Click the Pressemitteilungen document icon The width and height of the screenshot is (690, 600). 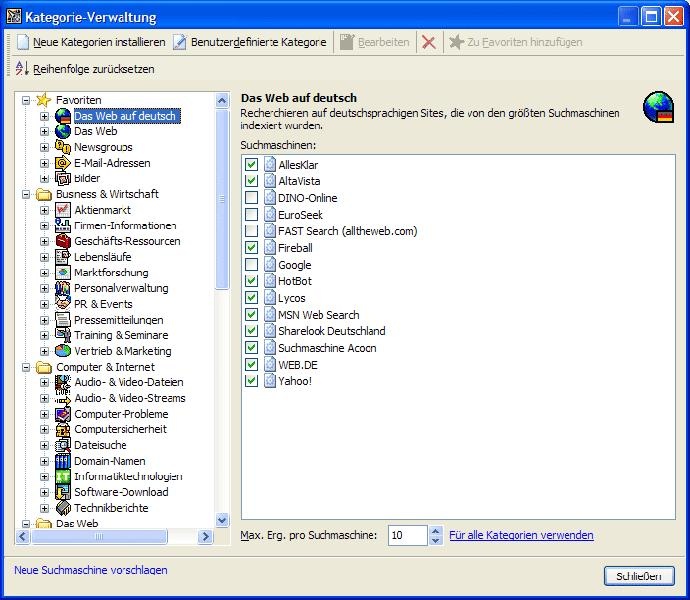coord(63,320)
